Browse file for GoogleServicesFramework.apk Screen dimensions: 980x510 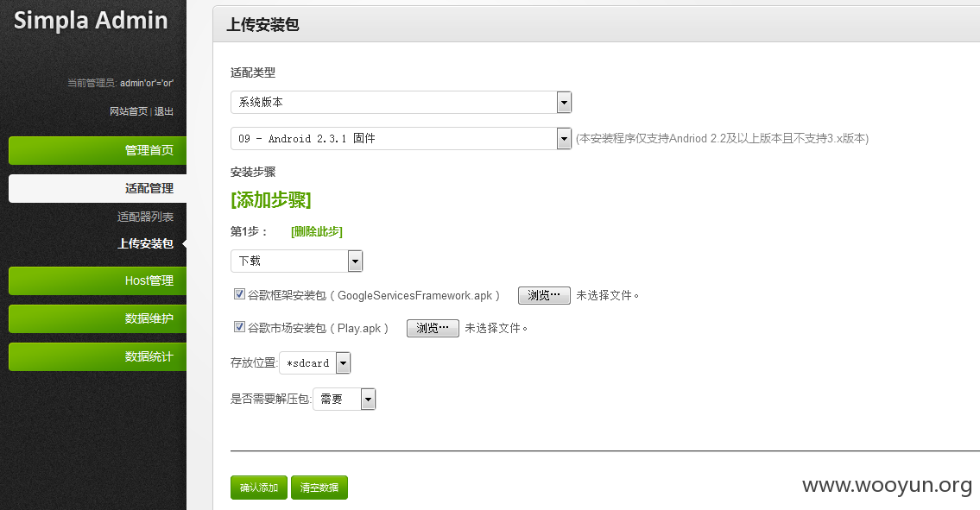(544, 296)
